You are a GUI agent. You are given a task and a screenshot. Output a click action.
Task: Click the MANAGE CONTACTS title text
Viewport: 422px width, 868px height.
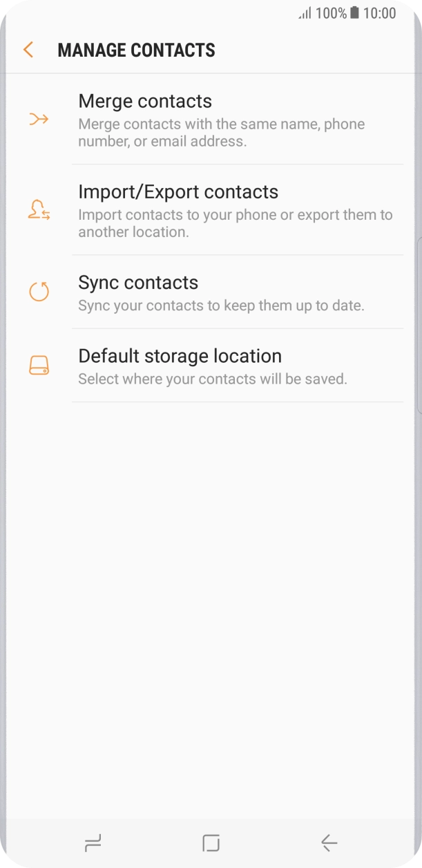136,50
